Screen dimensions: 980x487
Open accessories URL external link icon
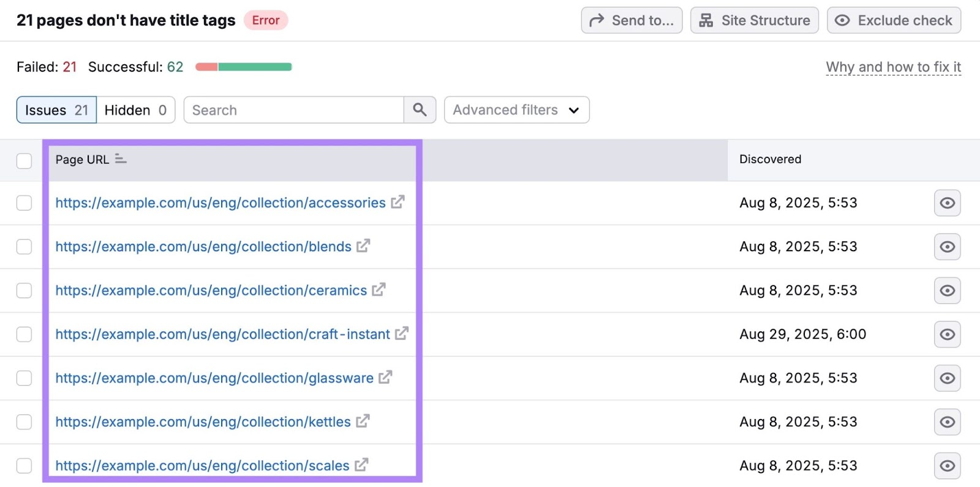398,202
